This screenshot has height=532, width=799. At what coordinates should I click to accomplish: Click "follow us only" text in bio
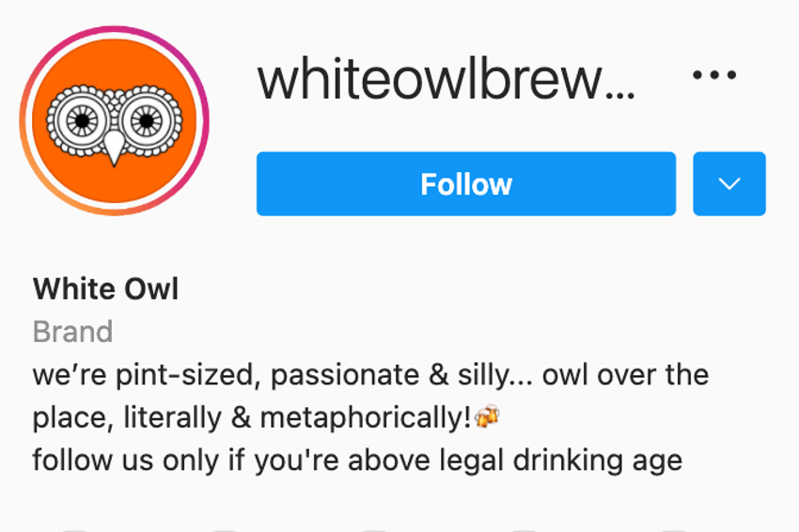click(126, 461)
